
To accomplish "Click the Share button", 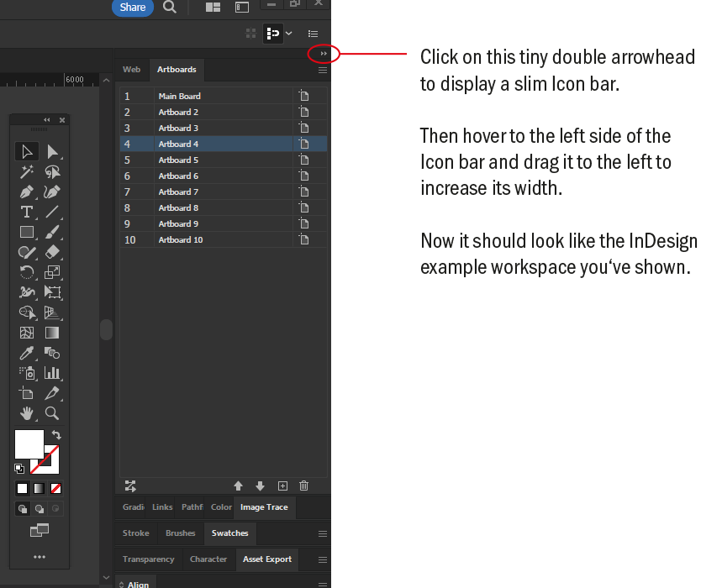I will 132,8.
